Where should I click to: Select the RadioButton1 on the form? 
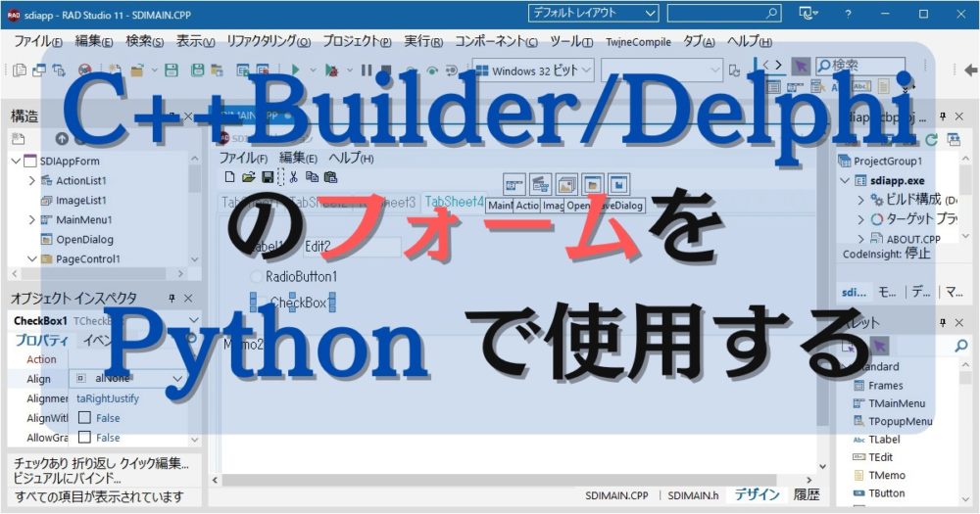[294, 277]
